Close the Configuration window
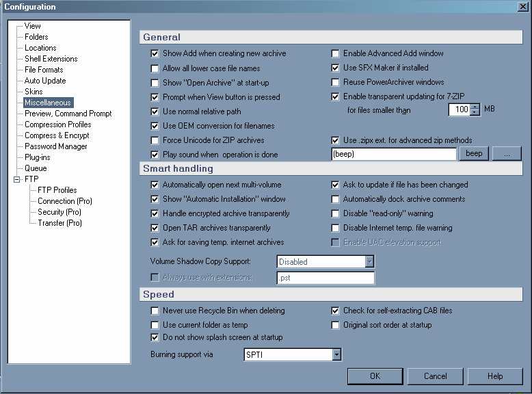This screenshot has height=394, width=532. [523, 7]
